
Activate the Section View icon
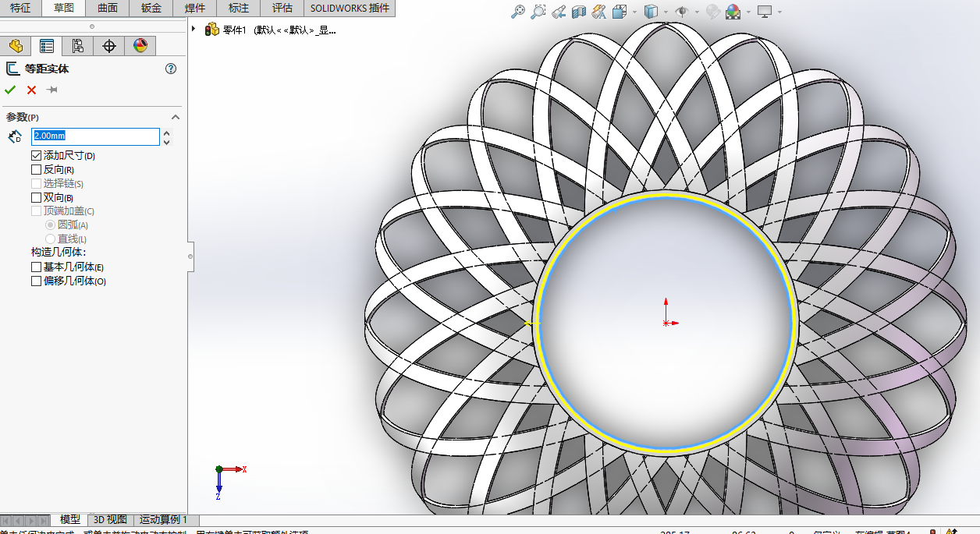point(579,12)
